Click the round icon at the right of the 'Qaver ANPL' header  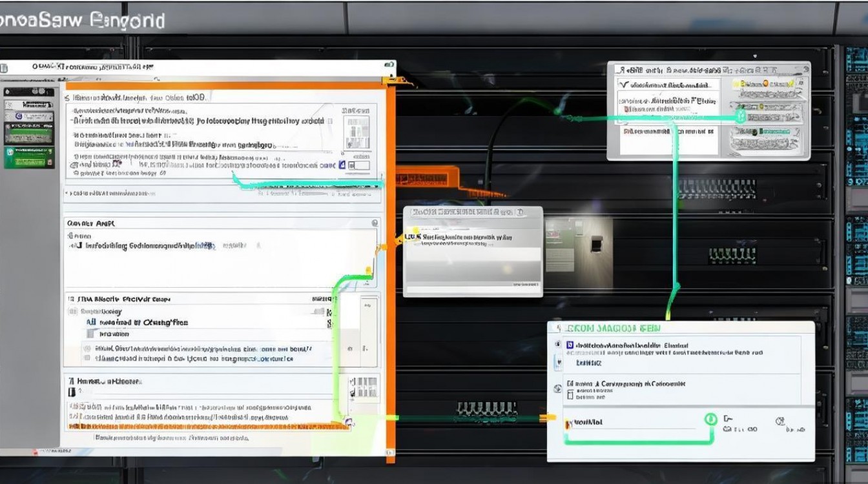tap(375, 223)
